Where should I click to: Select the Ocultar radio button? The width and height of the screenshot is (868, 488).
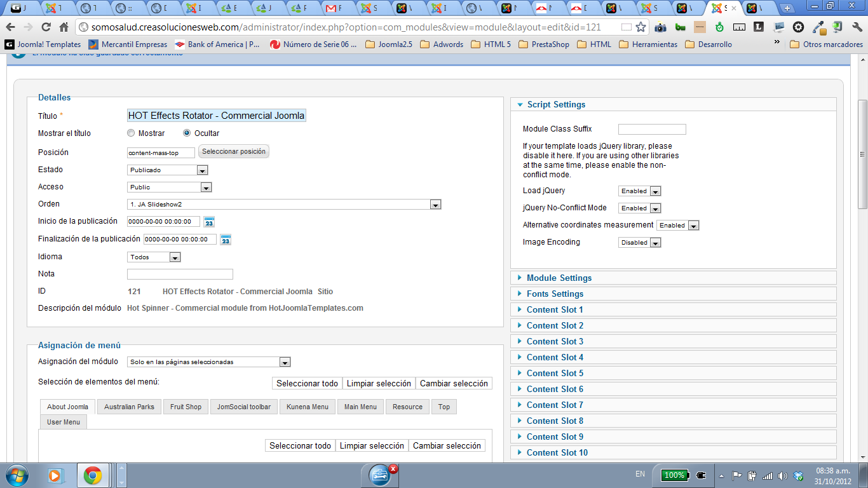(x=187, y=133)
